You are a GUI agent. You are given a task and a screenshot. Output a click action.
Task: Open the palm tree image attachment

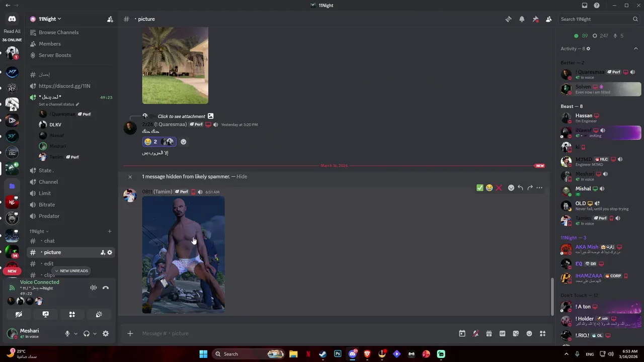coord(175,65)
